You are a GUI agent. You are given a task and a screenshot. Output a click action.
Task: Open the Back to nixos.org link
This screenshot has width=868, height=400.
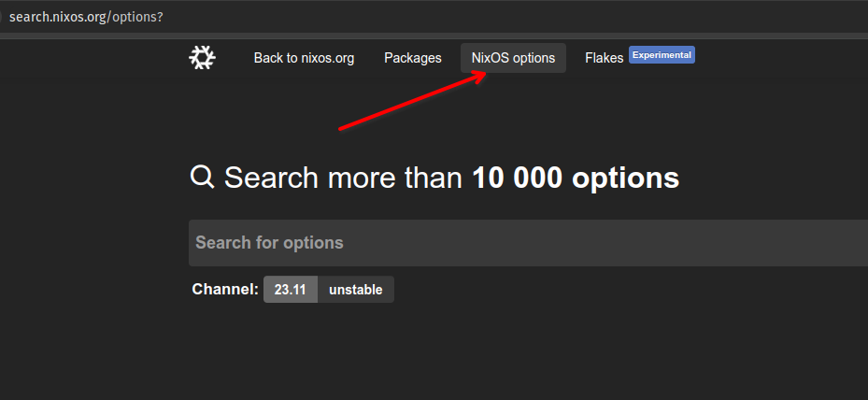[304, 58]
